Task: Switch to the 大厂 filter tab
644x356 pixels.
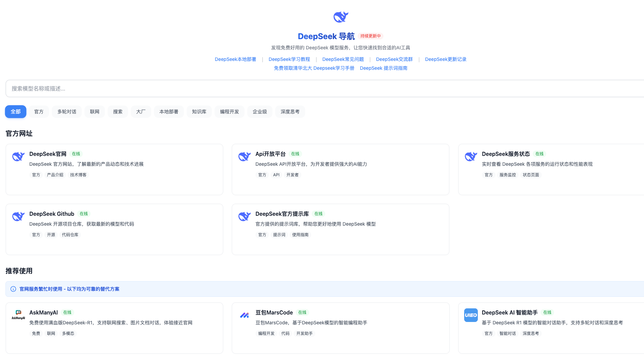Action: tap(141, 112)
